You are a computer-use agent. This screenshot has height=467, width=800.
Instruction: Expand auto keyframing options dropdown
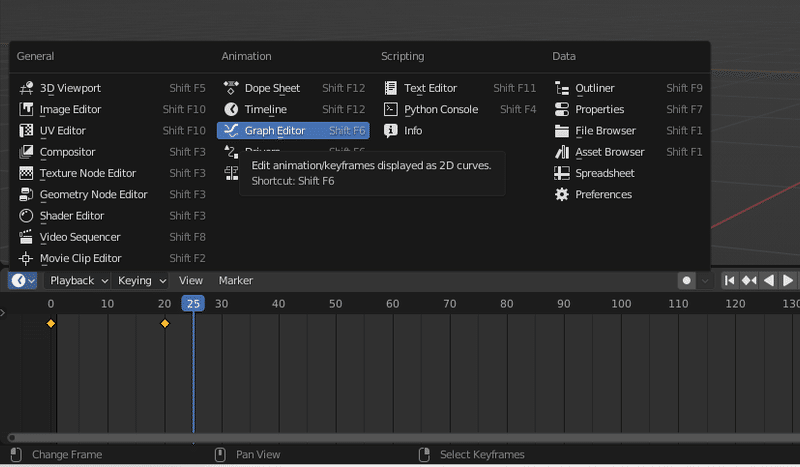(705, 280)
